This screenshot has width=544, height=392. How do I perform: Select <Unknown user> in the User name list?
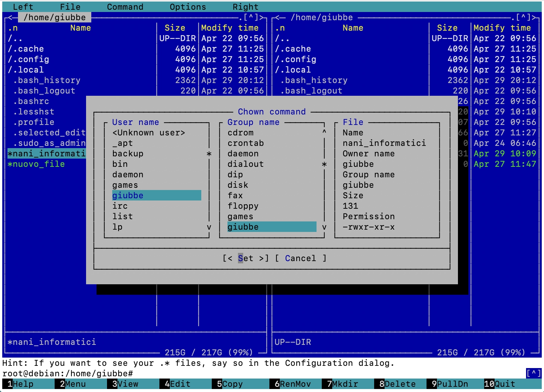point(149,132)
